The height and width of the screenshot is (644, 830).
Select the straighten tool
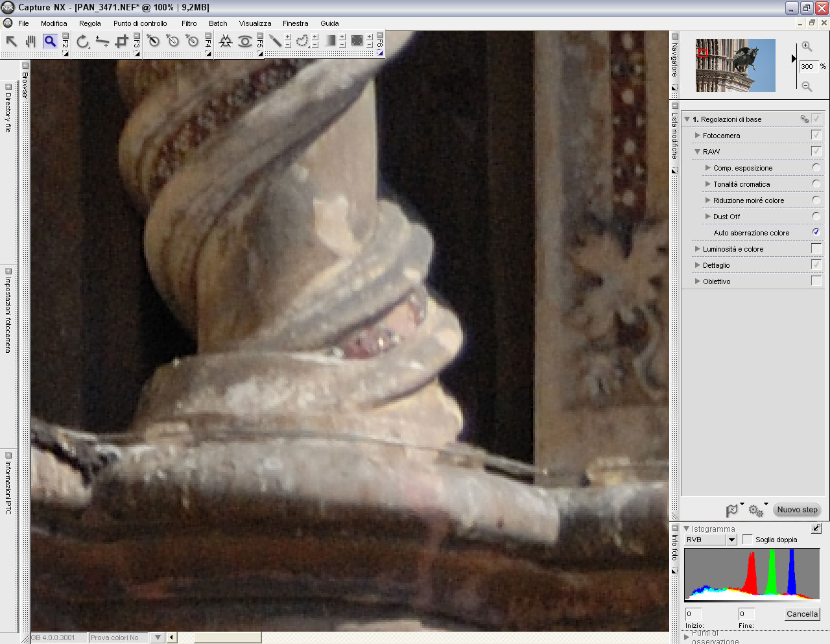(102, 42)
